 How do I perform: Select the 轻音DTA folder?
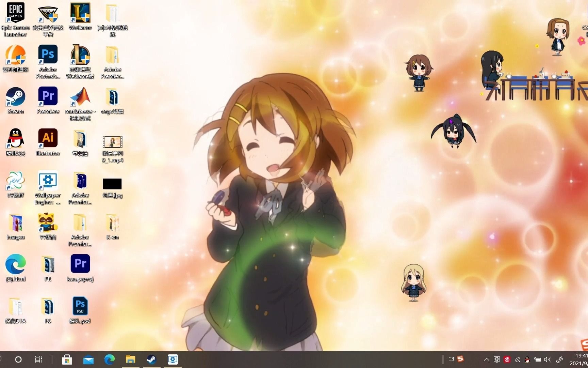coord(16,310)
